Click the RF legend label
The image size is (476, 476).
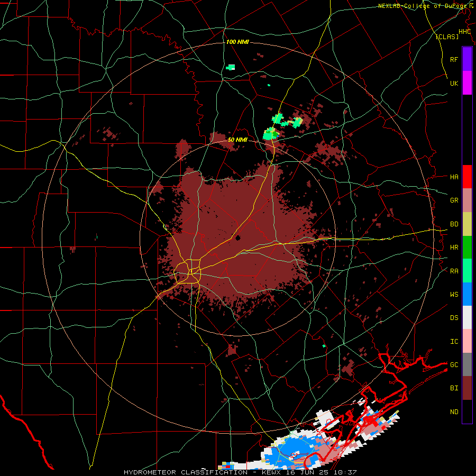click(454, 59)
